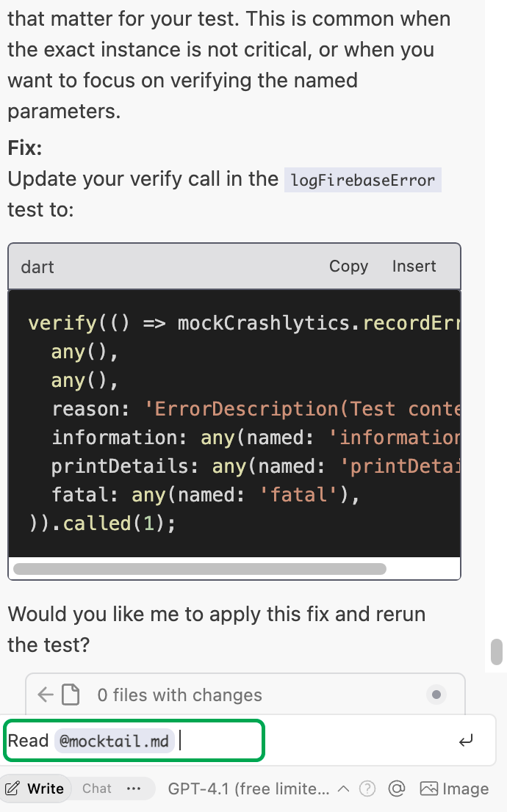Click the pencil Write mode icon

12,789
